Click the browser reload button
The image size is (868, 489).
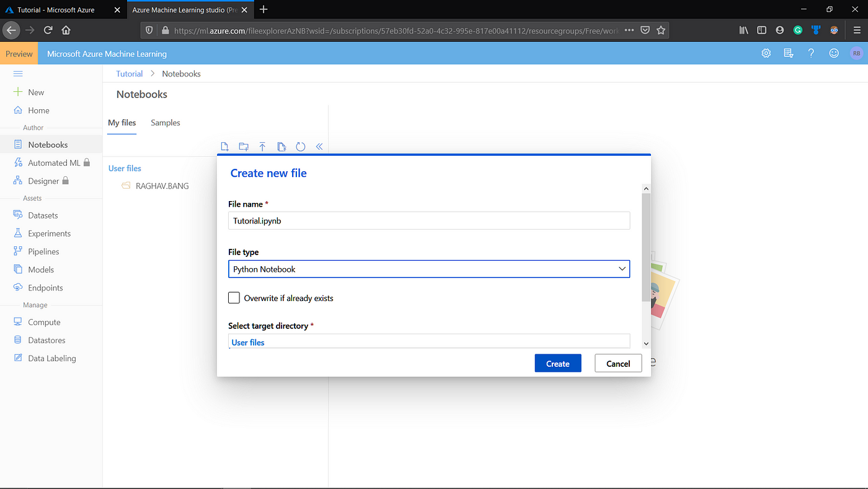48,30
